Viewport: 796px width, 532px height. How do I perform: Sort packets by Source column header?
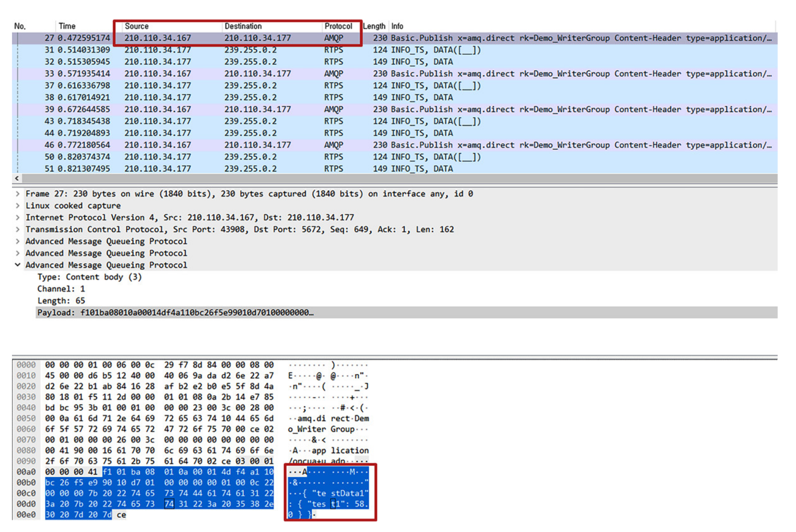[137, 26]
